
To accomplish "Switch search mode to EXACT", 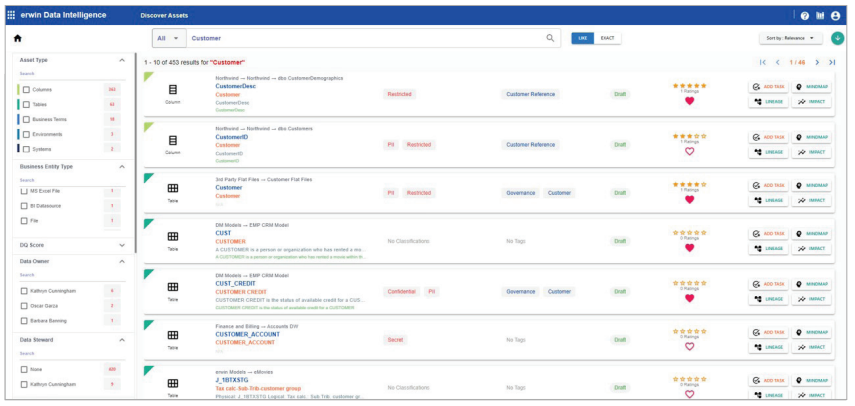I will (x=607, y=38).
